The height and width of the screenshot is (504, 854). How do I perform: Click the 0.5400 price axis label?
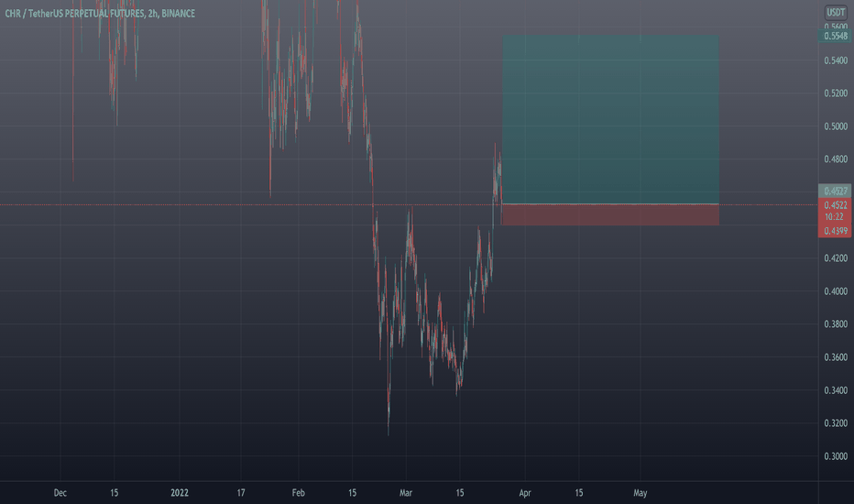click(x=836, y=60)
